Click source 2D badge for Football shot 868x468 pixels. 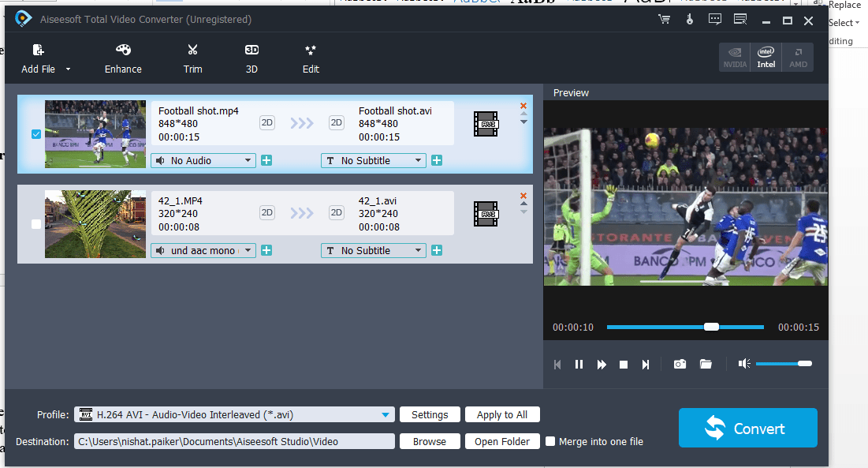click(266, 122)
